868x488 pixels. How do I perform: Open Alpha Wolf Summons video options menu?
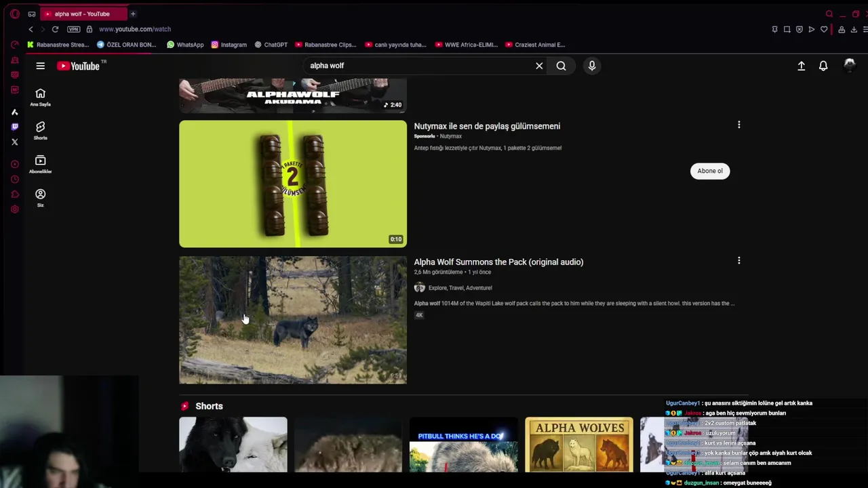(x=739, y=260)
